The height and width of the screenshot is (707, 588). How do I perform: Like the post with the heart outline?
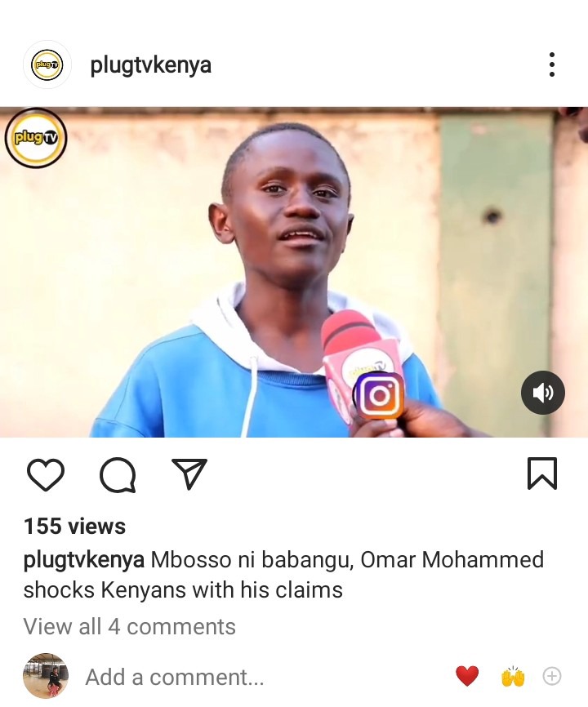coord(46,474)
